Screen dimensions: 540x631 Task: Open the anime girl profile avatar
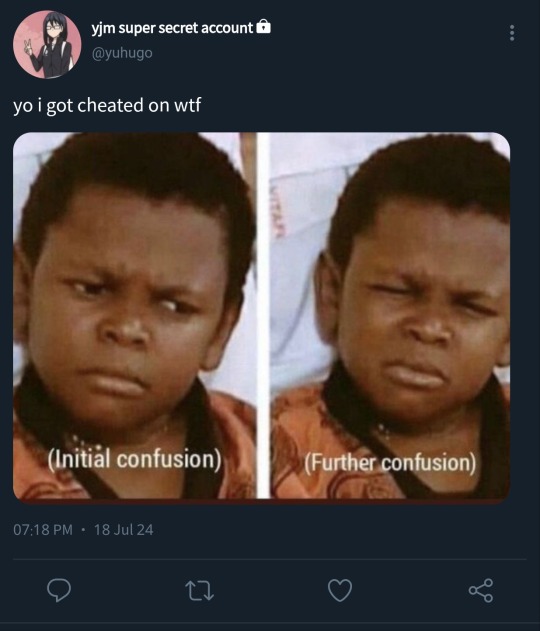[47, 44]
